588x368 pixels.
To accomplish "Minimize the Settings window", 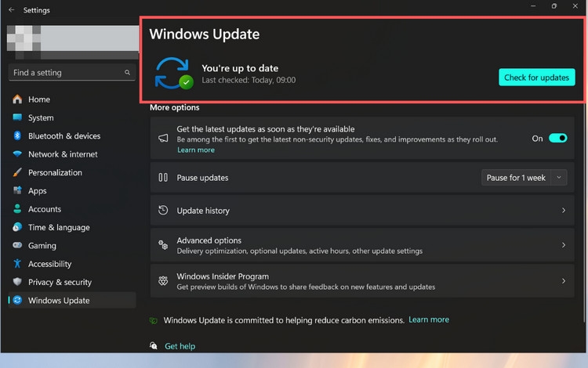I will (533, 6).
